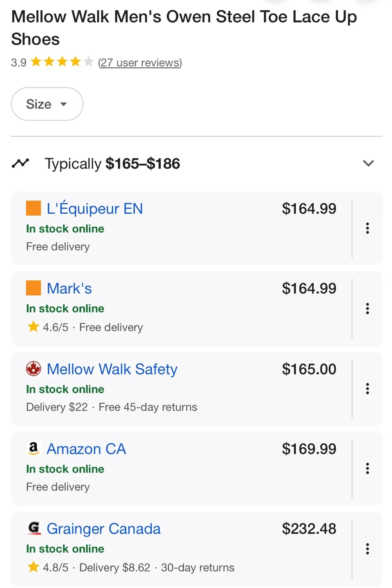Open the Mellow Walk Safety store link
This screenshot has width=392, height=588.
point(112,368)
